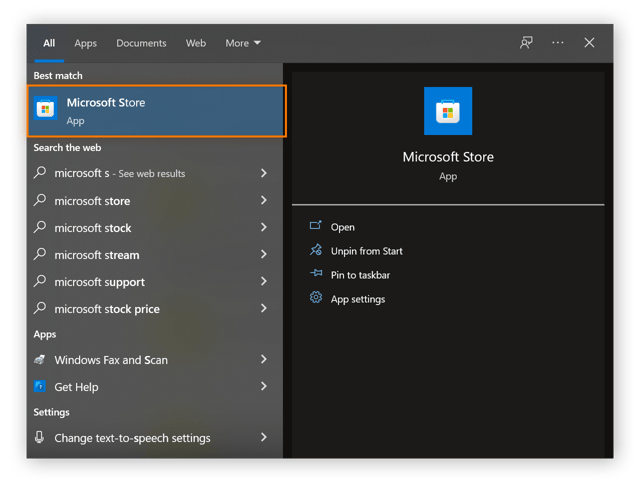This screenshot has height=482, width=640.
Task: Click the Microsoft Store icon in Best match
Action: (45, 109)
